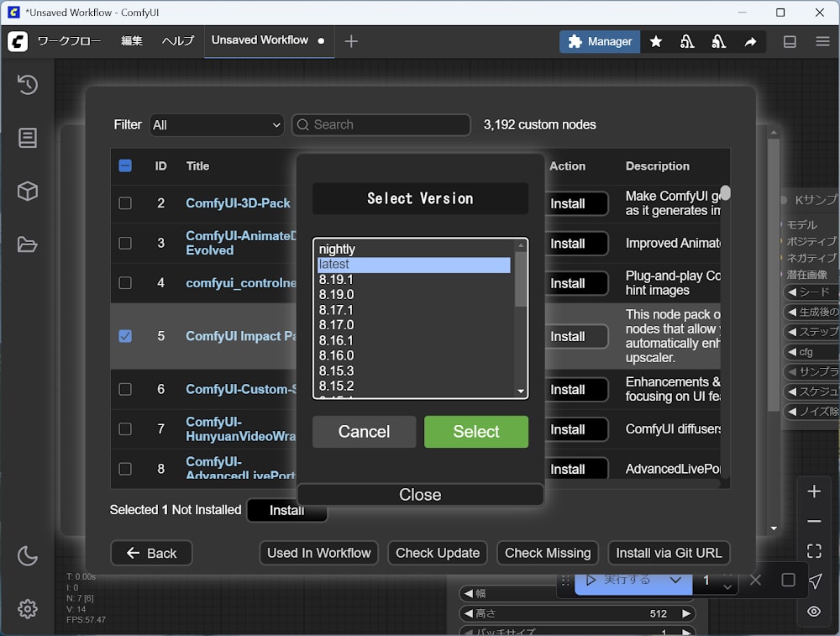
Task: Open the ComfyUI-3D-Pack title link
Action: (x=238, y=203)
